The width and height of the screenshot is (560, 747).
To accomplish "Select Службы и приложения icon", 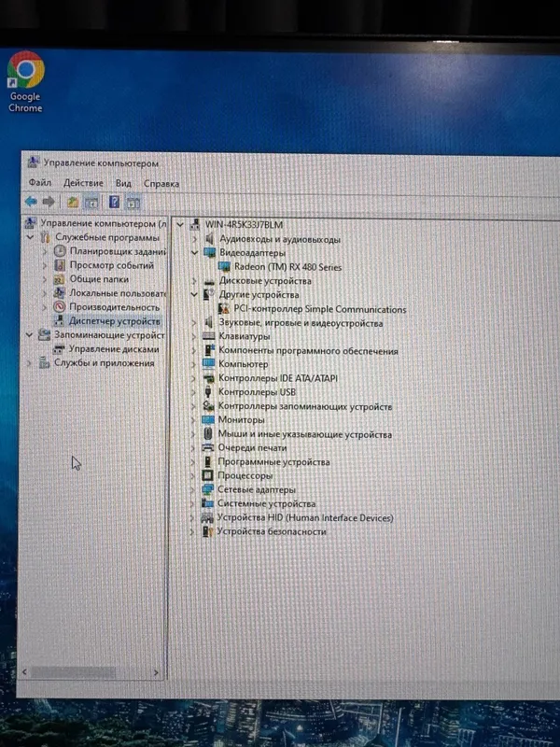I will tap(44, 363).
